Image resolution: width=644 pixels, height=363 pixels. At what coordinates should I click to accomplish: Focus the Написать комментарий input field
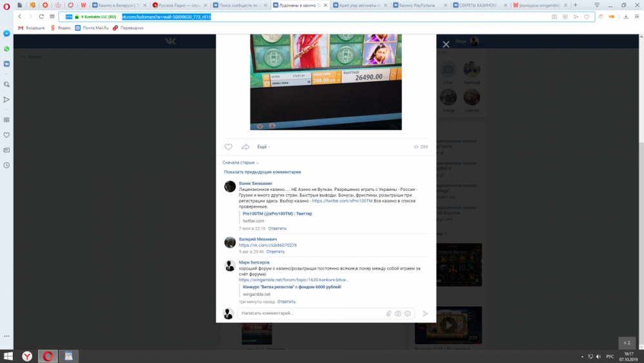(326, 313)
